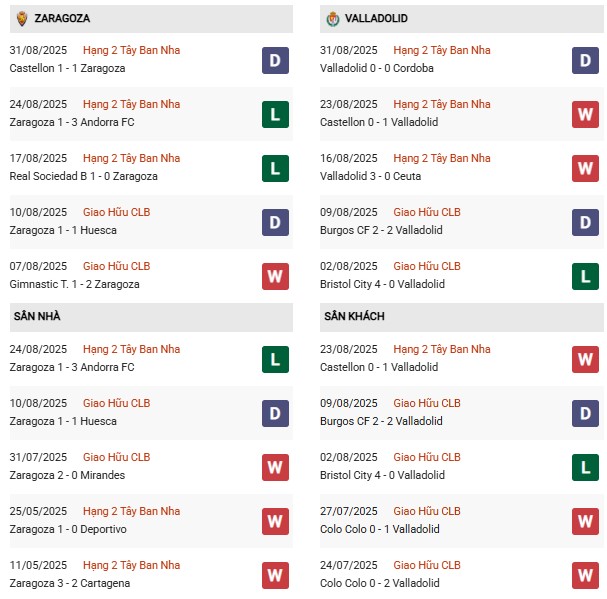Click the D badge for Valladolid 0-0 Cordoba
This screenshot has height=599, width=607.
585,60
